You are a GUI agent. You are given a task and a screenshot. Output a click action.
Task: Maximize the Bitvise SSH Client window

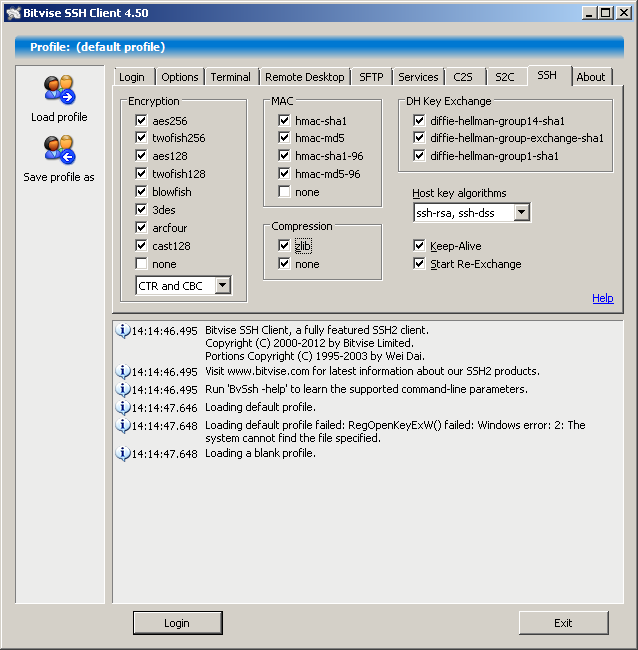(605, 13)
